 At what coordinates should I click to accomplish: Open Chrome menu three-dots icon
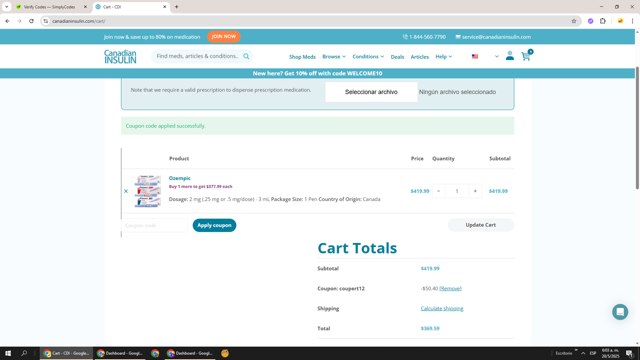point(632,21)
